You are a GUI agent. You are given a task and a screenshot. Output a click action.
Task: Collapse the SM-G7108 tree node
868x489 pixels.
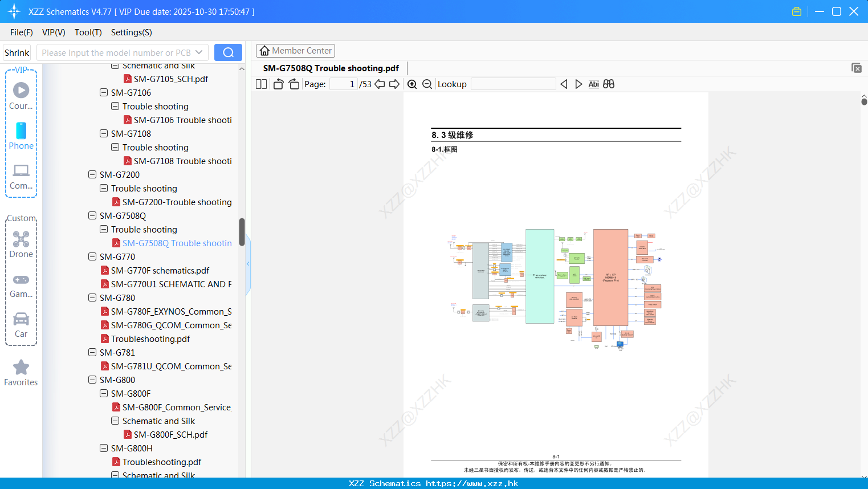point(104,133)
